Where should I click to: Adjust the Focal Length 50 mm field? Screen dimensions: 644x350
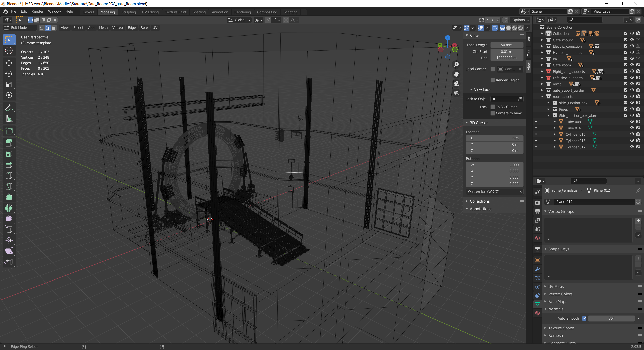[507, 45]
